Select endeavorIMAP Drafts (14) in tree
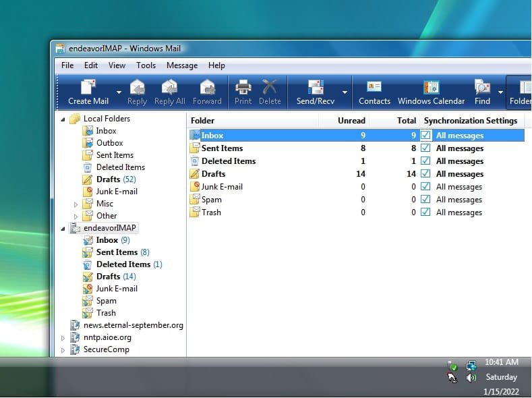The height and width of the screenshot is (398, 532). pyautogui.click(x=109, y=277)
